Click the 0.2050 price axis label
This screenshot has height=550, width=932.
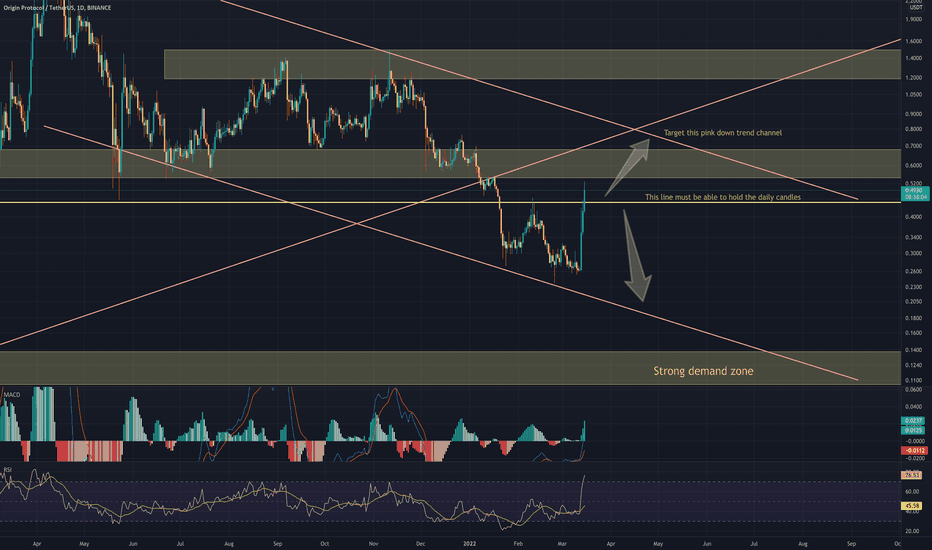coord(914,301)
